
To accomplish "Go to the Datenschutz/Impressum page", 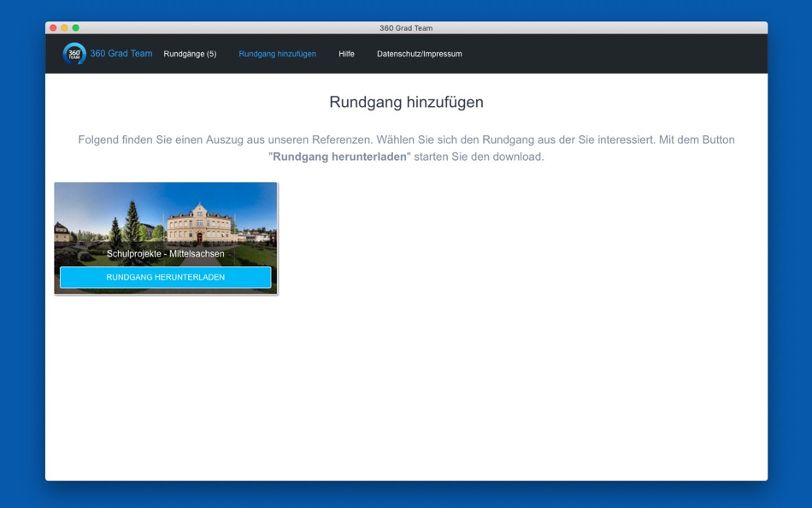I will tap(420, 54).
